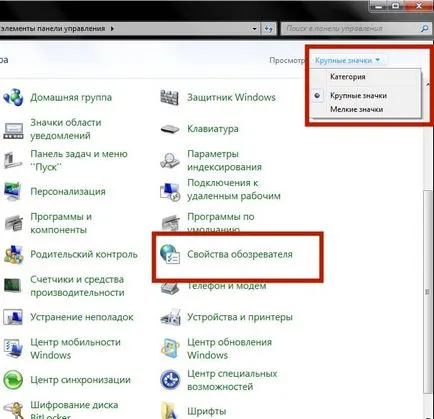The width and height of the screenshot is (434, 419).
Task: Choose Категория in view menu
Action: coord(348,77)
